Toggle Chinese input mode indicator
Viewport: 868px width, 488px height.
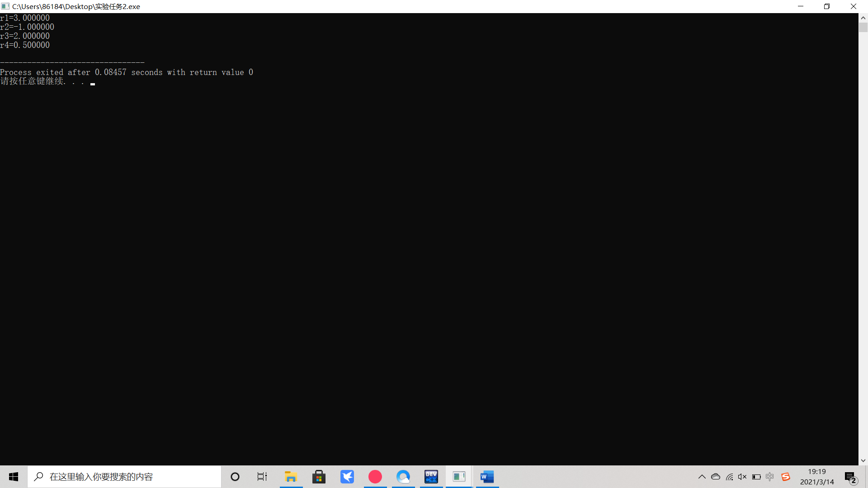(x=770, y=477)
